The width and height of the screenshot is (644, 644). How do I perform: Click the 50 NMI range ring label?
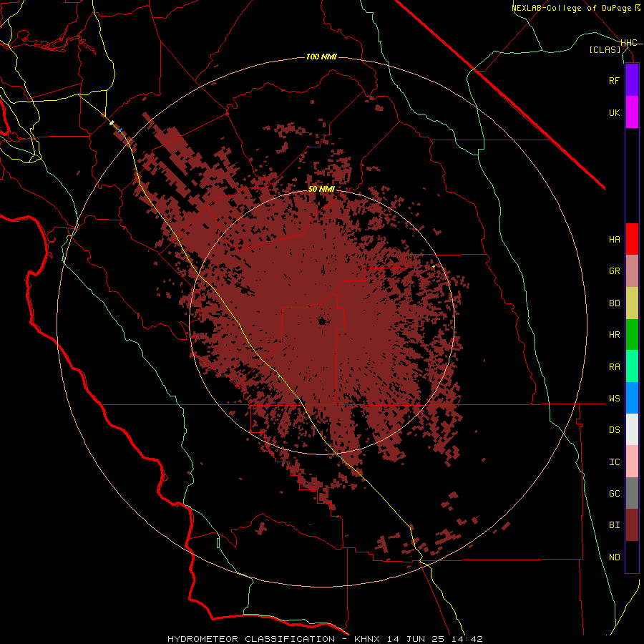click(321, 190)
